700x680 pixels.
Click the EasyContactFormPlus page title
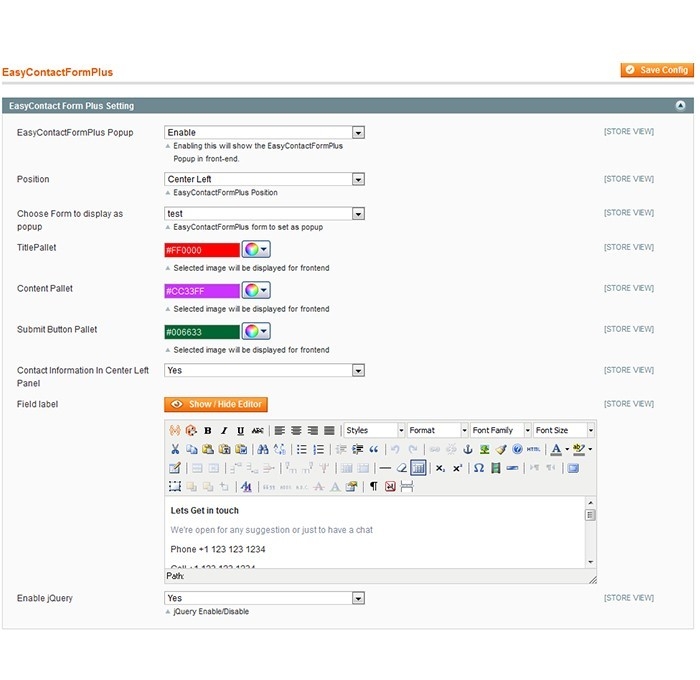58,72
